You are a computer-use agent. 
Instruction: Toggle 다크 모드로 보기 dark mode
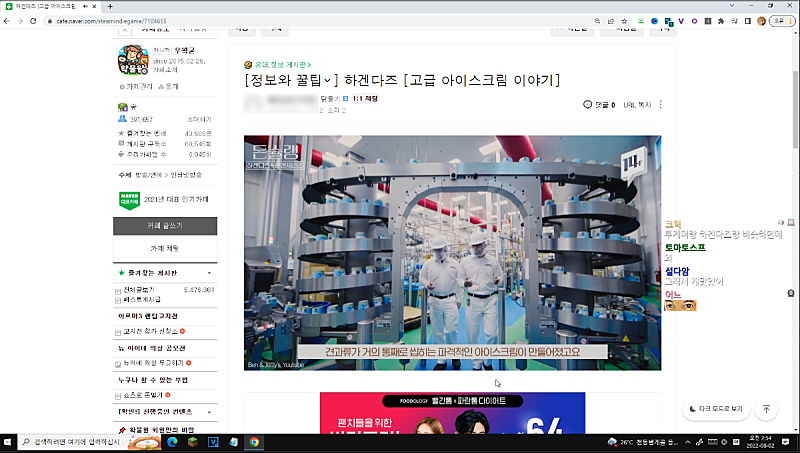click(x=716, y=409)
